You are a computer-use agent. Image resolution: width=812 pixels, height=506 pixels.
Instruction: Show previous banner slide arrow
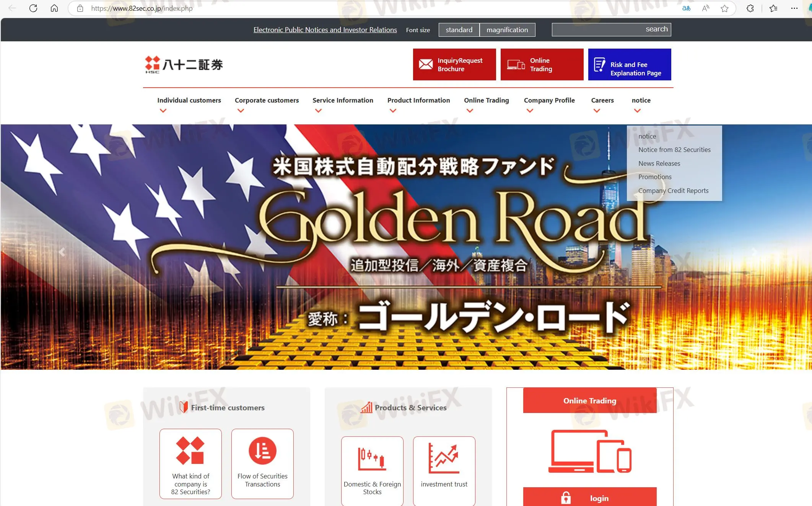pos(62,252)
